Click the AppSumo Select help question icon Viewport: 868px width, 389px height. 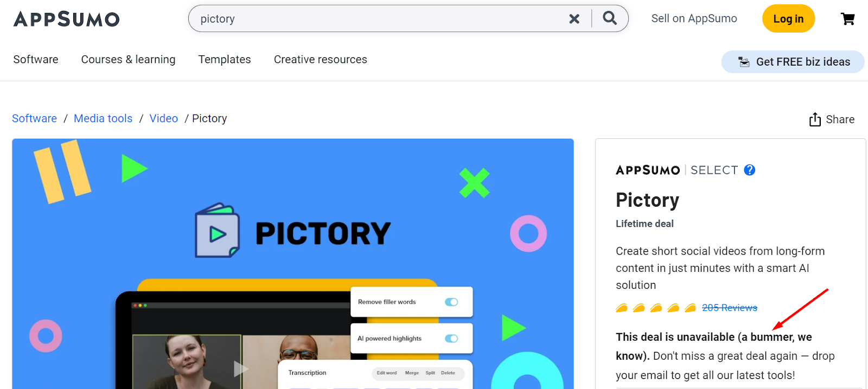click(x=749, y=170)
